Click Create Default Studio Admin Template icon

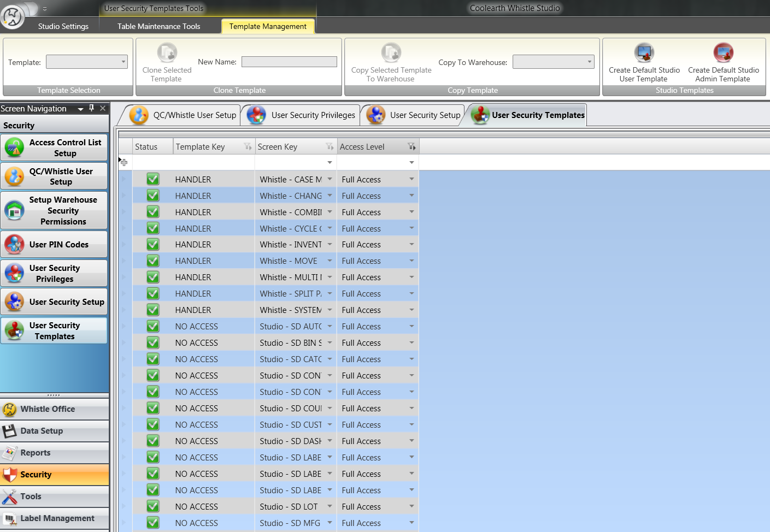[723, 53]
